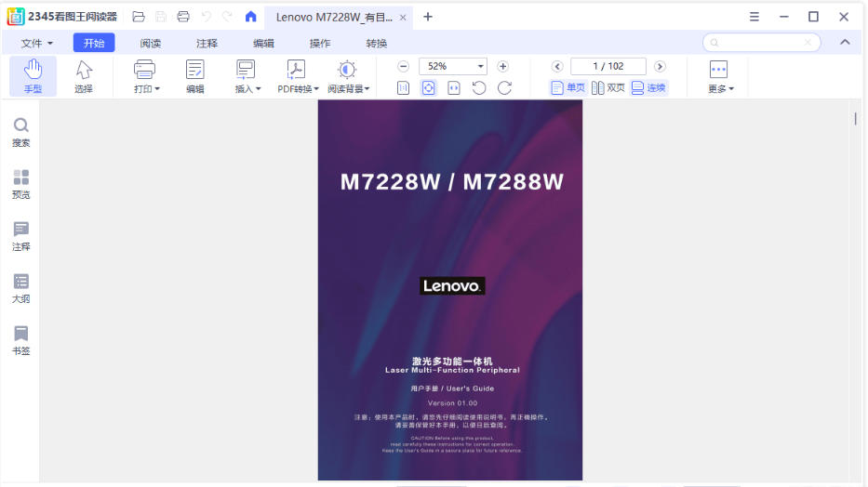Image resolution: width=868 pixels, height=487 pixels.
Task: Rotate page clockwise
Action: [504, 88]
